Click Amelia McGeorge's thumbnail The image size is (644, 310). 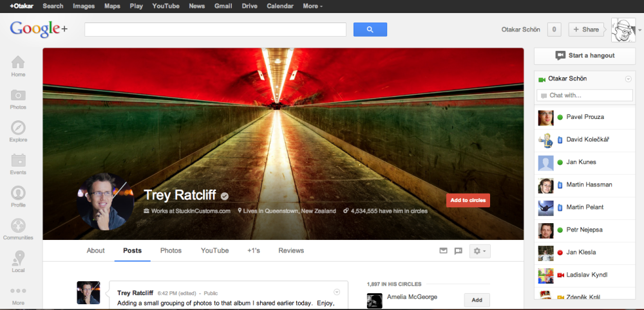[x=375, y=300]
